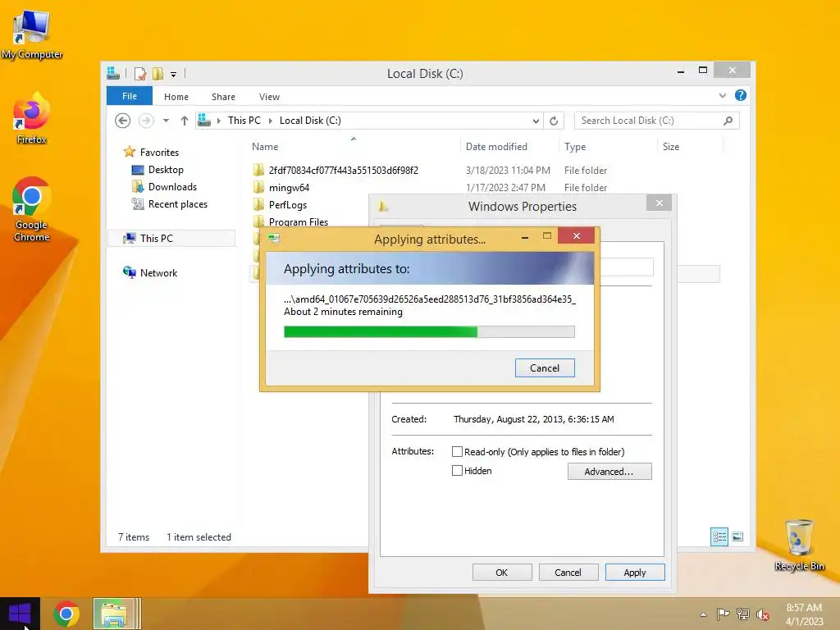The width and height of the screenshot is (840, 630).
Task: Select This PC in navigation pane
Action: 171,239
